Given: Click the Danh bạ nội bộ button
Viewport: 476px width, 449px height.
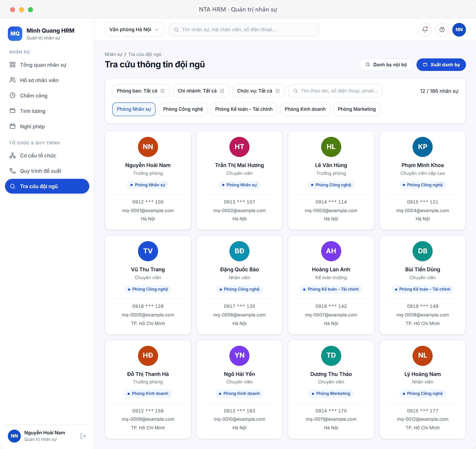Looking at the screenshot, I should pos(386,65).
